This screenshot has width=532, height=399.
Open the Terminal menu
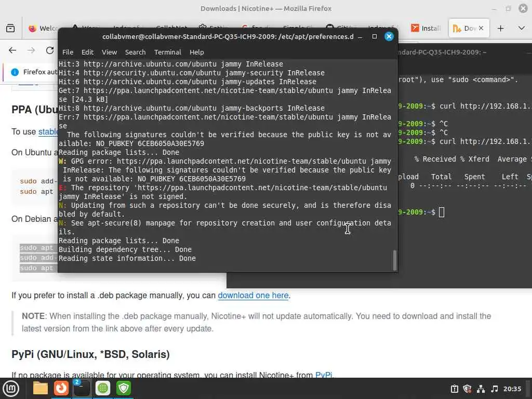pos(168,52)
